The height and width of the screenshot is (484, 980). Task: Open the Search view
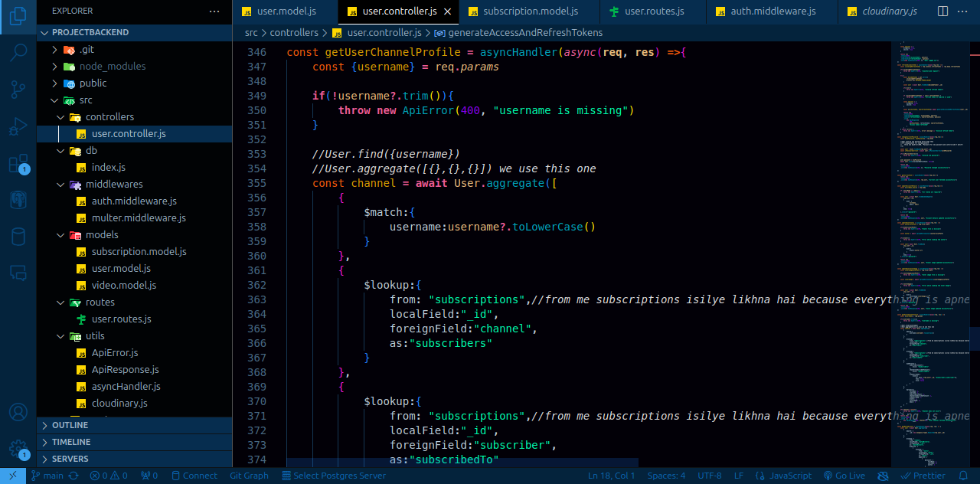(18, 53)
